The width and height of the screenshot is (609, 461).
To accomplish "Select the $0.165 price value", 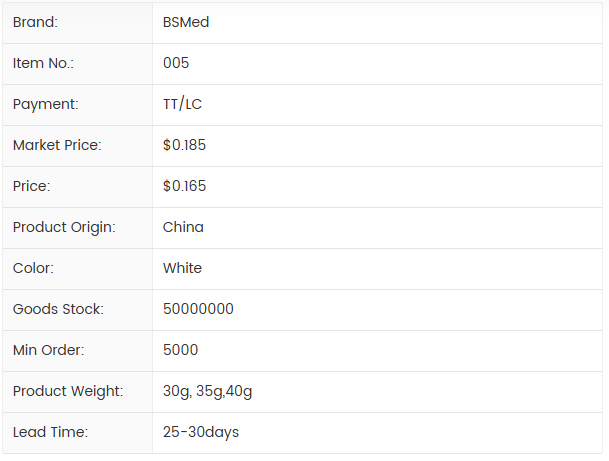I will coord(184,186).
